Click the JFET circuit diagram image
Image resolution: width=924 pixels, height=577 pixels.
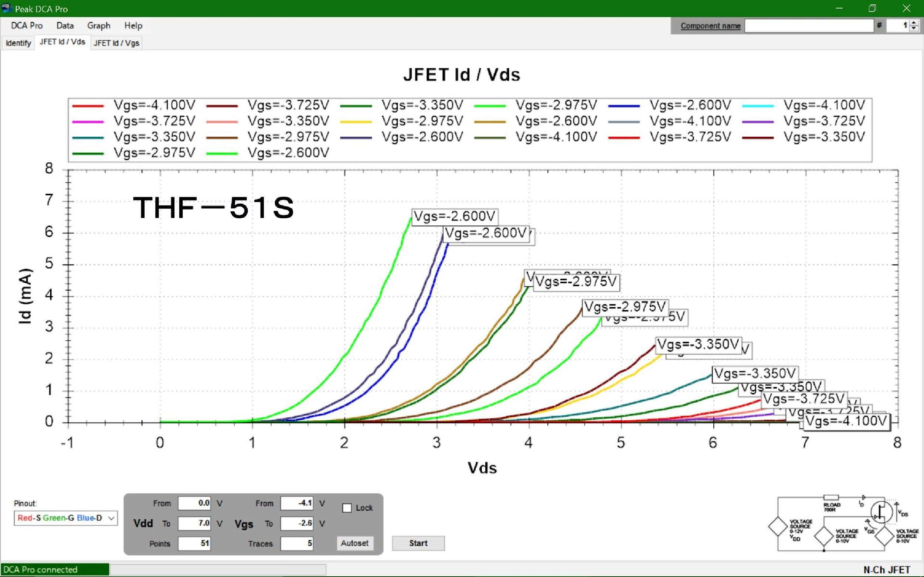[x=845, y=523]
